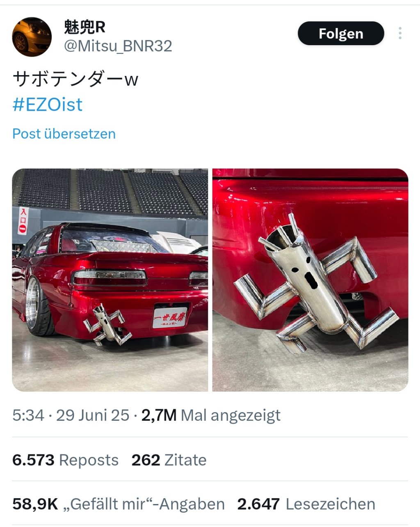Click the 5:34 post time
Viewport: 420px width, 527px height.
click(28, 415)
